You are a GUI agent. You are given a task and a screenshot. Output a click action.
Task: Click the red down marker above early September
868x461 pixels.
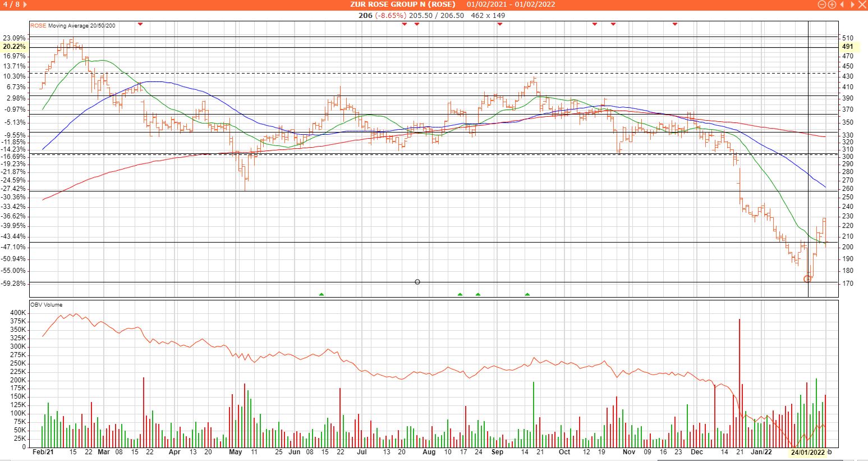click(500, 24)
